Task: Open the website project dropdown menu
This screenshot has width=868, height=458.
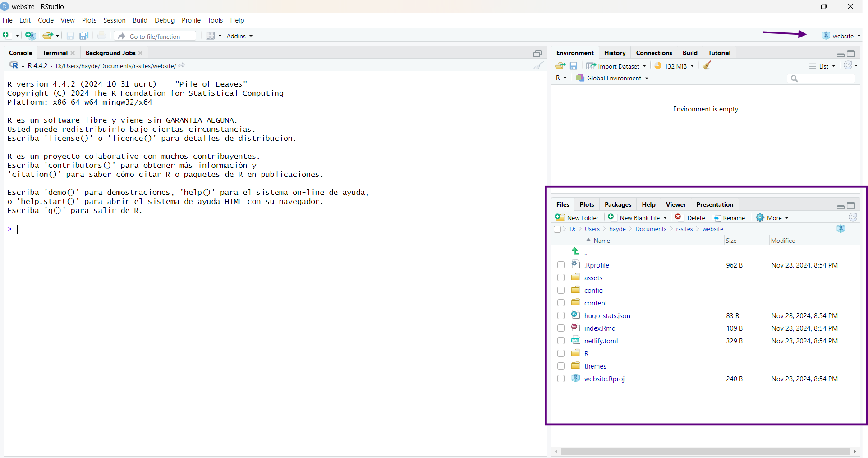Action: tap(841, 36)
